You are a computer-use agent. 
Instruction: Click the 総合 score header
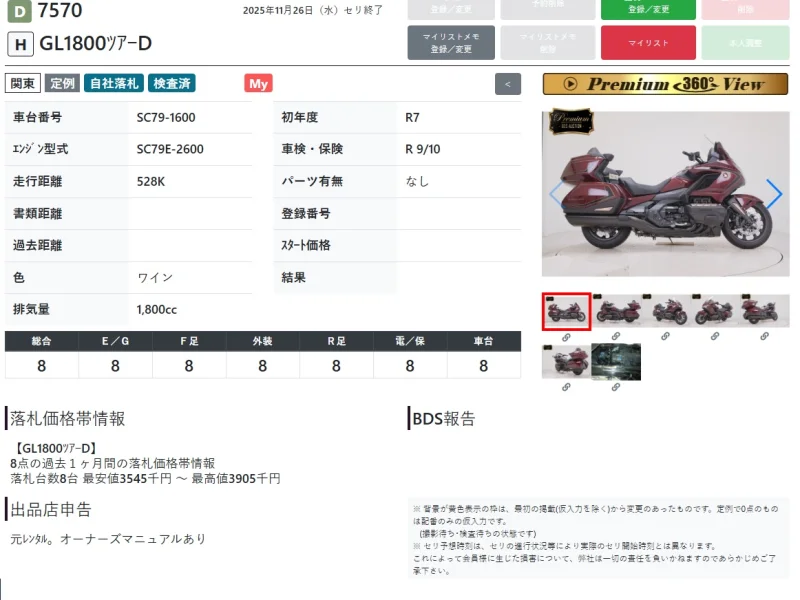coord(41,341)
